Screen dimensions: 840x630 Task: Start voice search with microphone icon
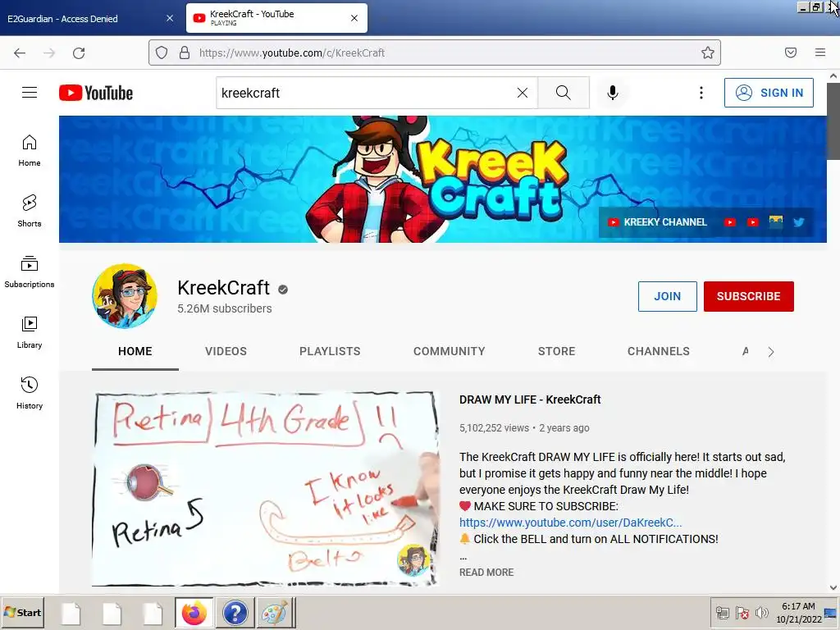[x=612, y=93]
